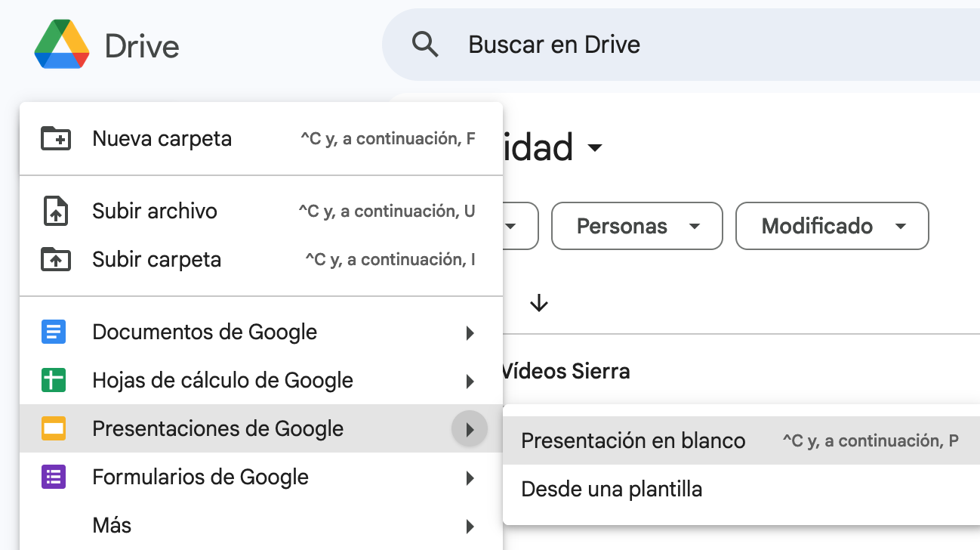Image resolution: width=980 pixels, height=550 pixels.
Task: Open the Personas filter dropdown
Action: (636, 226)
